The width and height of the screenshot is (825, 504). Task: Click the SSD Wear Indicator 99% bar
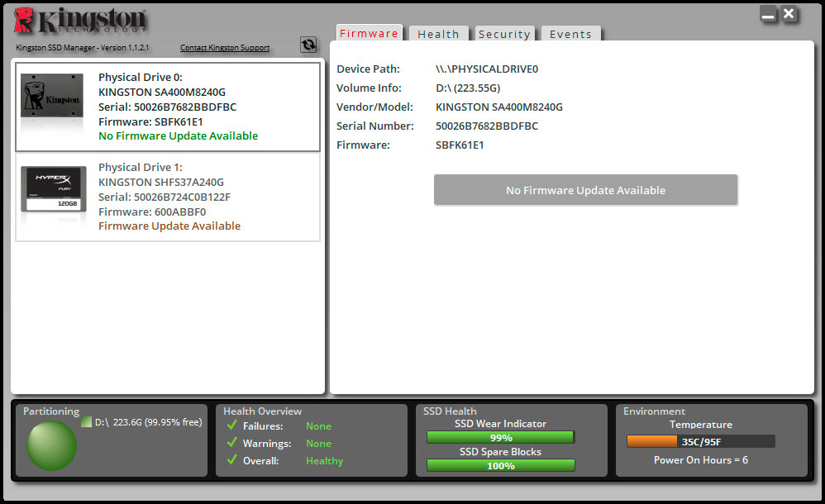click(x=500, y=437)
